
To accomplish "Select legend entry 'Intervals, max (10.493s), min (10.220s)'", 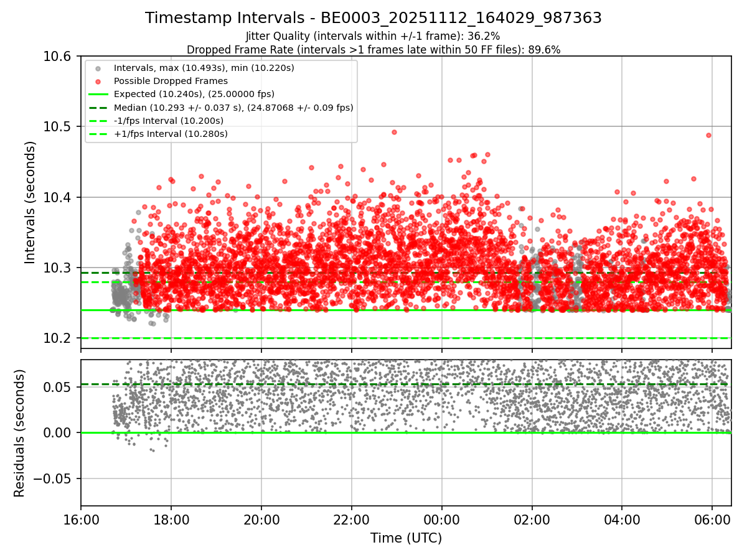I will coord(204,67).
